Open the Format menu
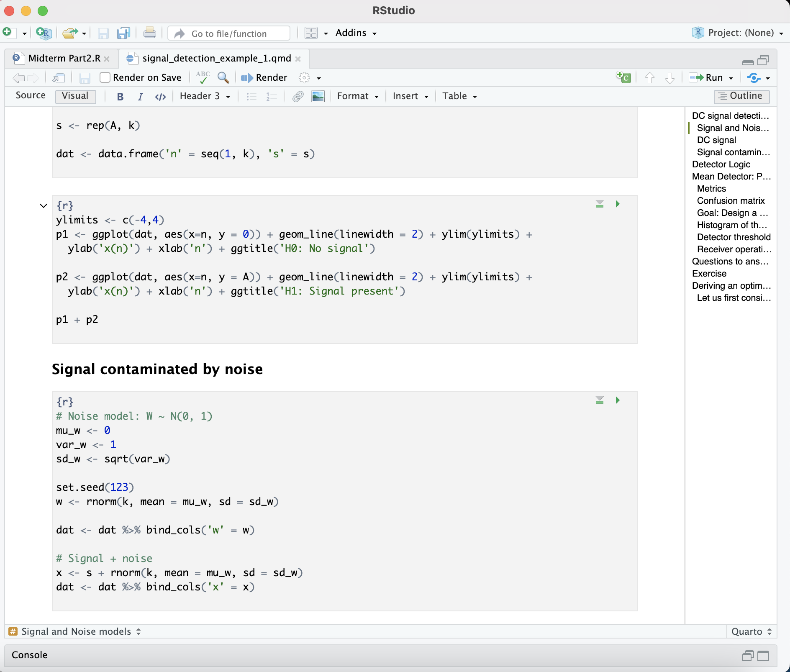790x672 pixels. tap(357, 96)
